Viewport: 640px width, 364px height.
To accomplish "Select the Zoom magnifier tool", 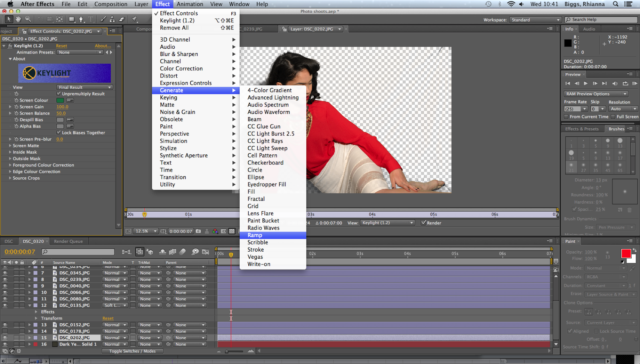I will tap(28, 19).
